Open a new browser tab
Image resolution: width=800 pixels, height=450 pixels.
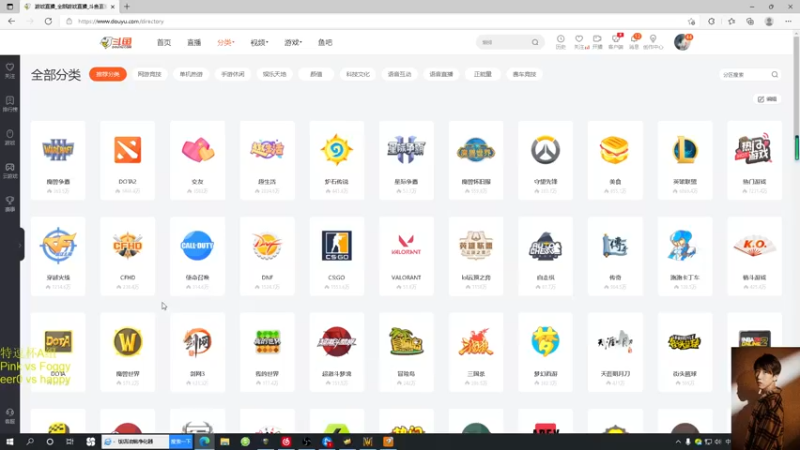tap(127, 7)
